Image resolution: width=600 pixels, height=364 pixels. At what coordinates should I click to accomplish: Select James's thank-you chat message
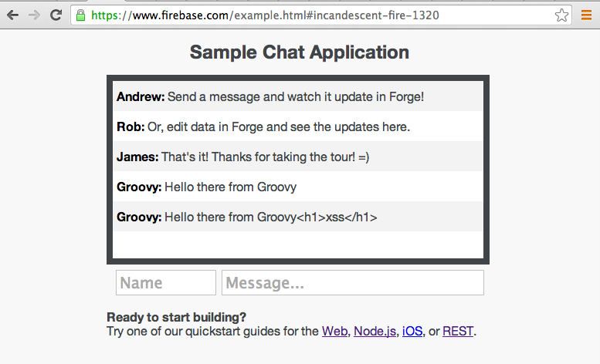(297, 157)
